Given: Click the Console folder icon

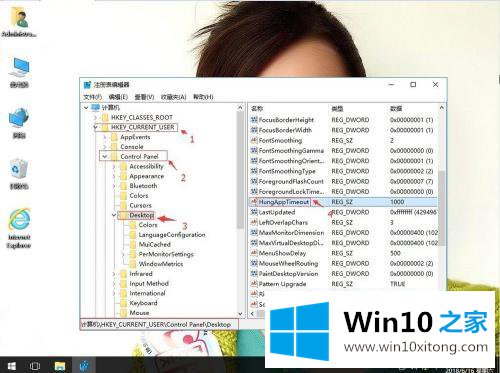Looking at the screenshot, I should click(x=115, y=147).
